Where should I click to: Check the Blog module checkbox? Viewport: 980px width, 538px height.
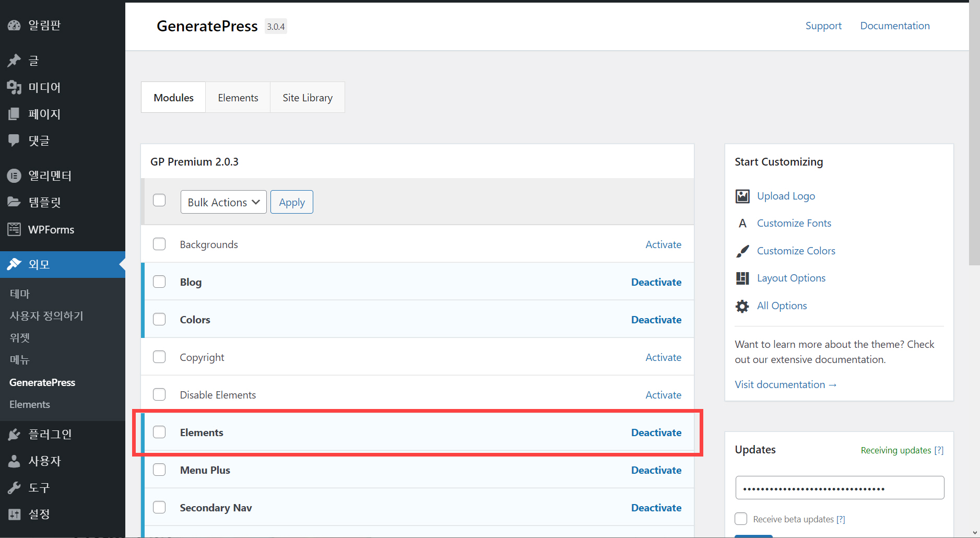(159, 282)
